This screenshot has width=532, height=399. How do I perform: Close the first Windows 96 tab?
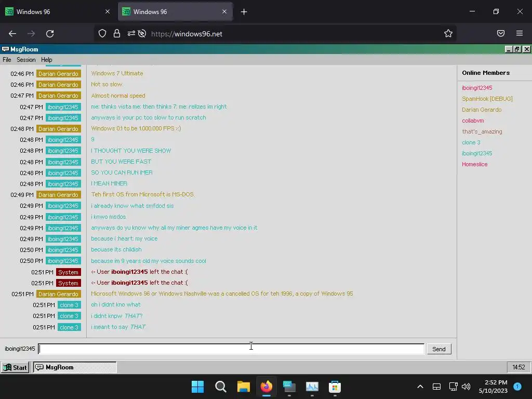[x=108, y=11]
